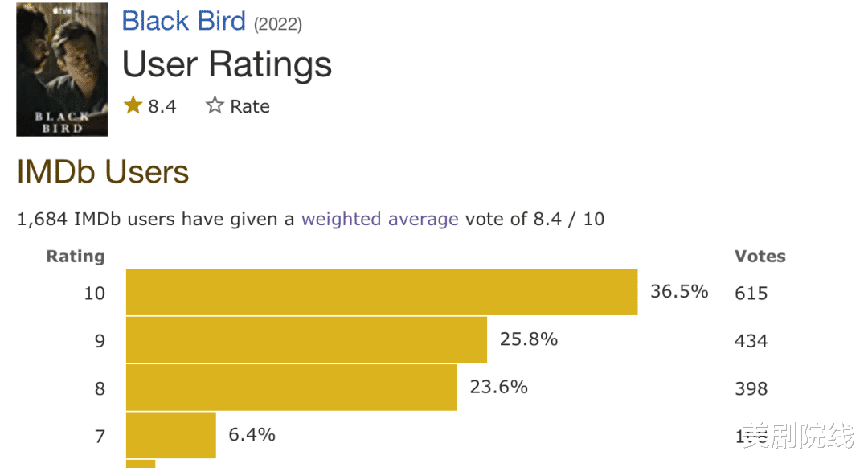The height and width of the screenshot is (468, 868).
Task: Select the bar for rating 10
Action: pos(382,292)
